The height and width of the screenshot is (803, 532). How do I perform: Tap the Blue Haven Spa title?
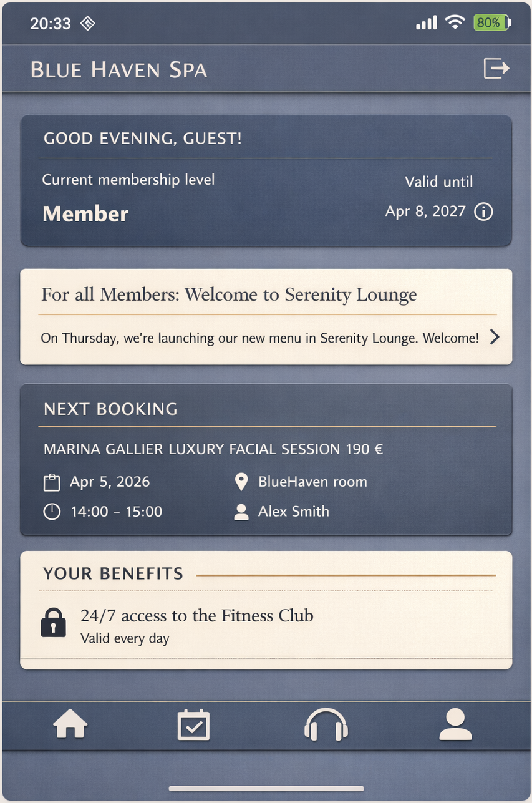pos(118,69)
